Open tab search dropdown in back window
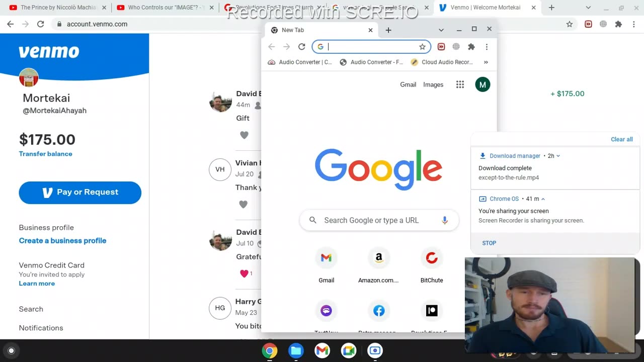 [589, 8]
